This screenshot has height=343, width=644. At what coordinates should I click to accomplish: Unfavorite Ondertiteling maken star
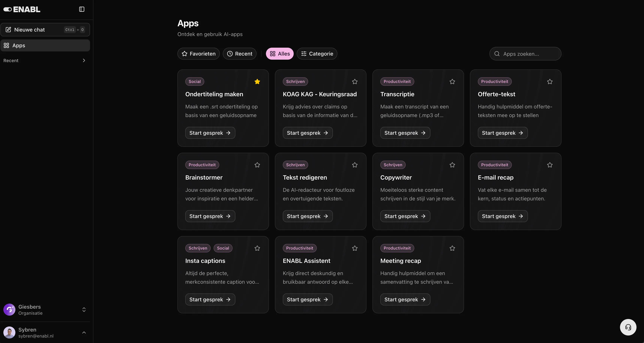(257, 82)
